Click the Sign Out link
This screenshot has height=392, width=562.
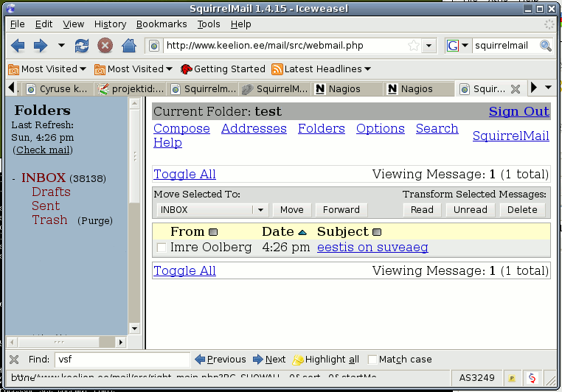click(x=518, y=111)
